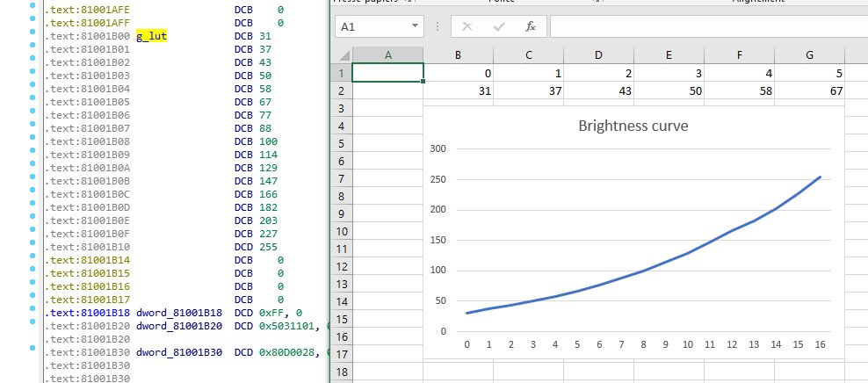Viewport: 868px width, 383px height.
Task: Click the g_lut label in disassembly
Action: pos(151,37)
